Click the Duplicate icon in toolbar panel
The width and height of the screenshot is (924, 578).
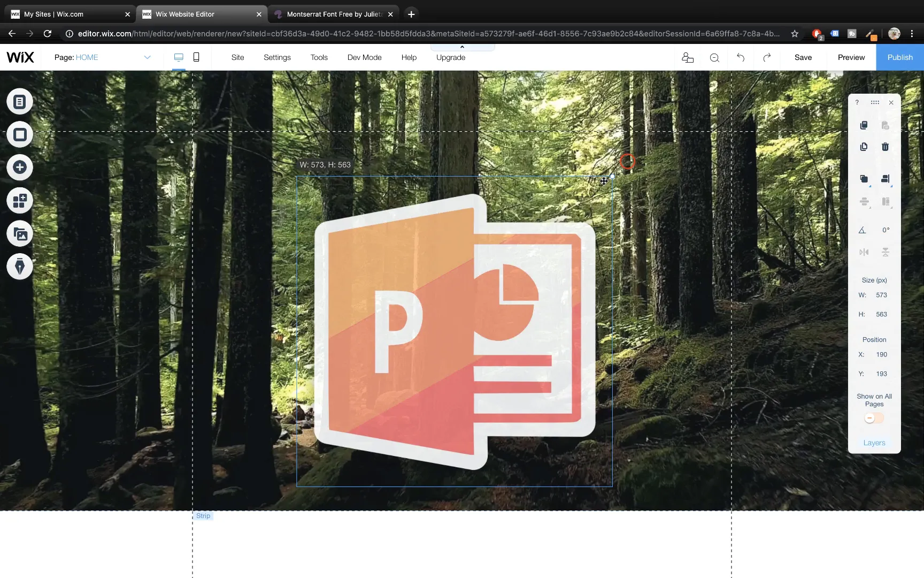point(864,147)
